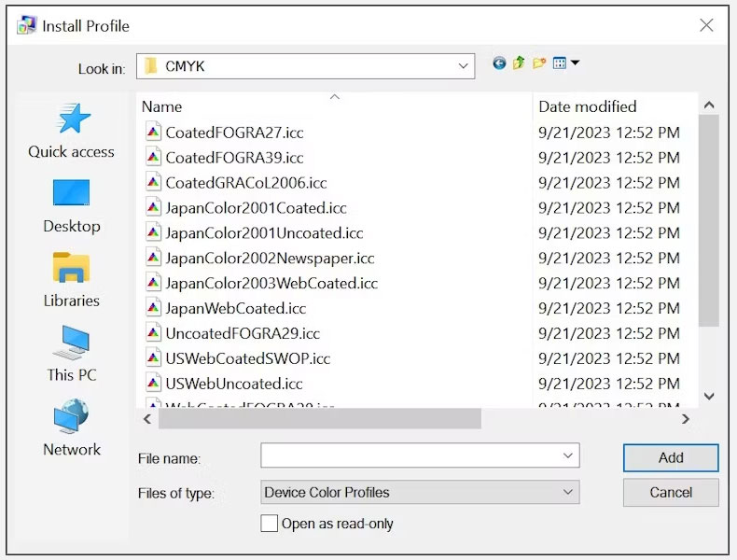Select the USWebCoatedSWOP.icc file icon
This screenshot has height=560, width=737.
click(153, 358)
